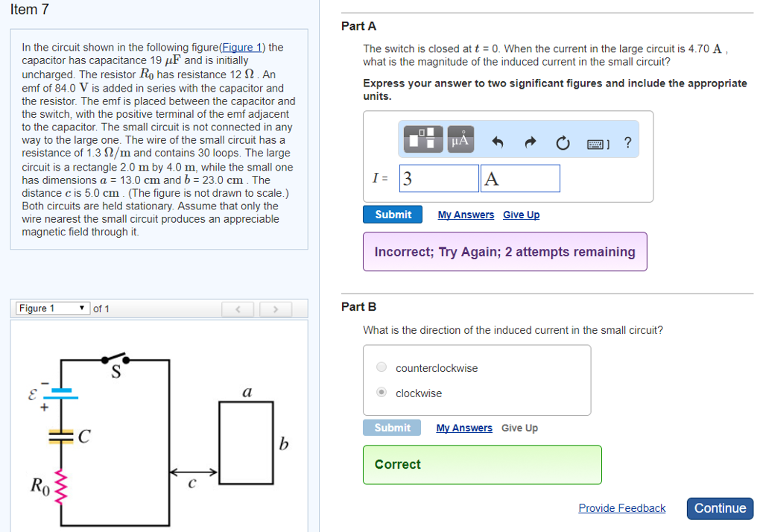The image size is (763, 532).
Task: Click the previous figure chevron arrow
Action: pos(238,308)
